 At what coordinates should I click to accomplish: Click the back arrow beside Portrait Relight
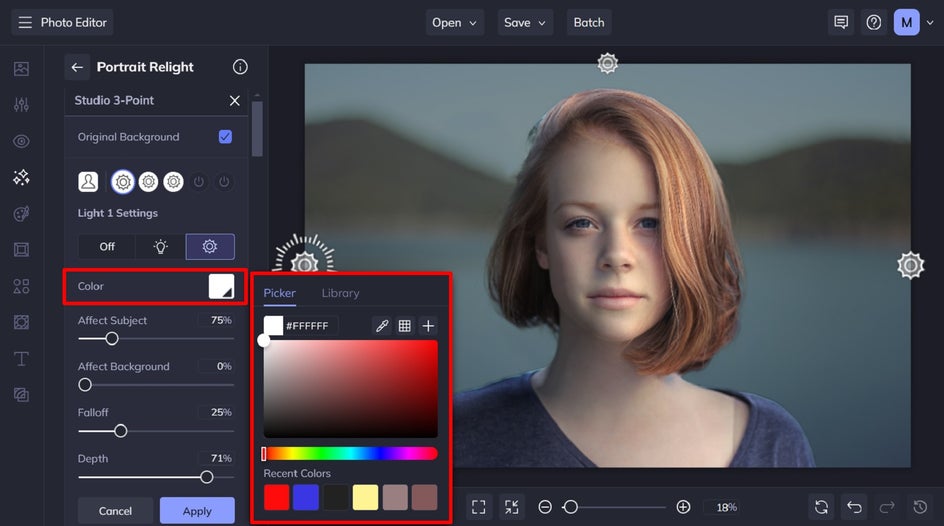click(77, 67)
